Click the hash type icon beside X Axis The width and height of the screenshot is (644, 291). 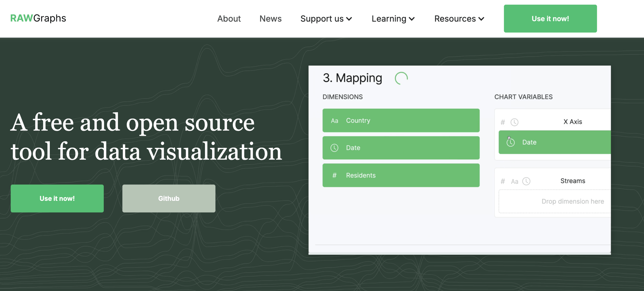503,122
